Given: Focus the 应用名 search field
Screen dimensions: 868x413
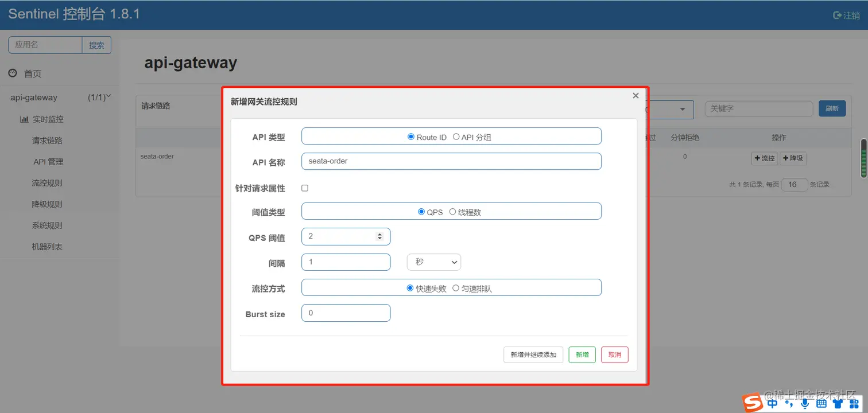Looking at the screenshot, I should coord(45,45).
